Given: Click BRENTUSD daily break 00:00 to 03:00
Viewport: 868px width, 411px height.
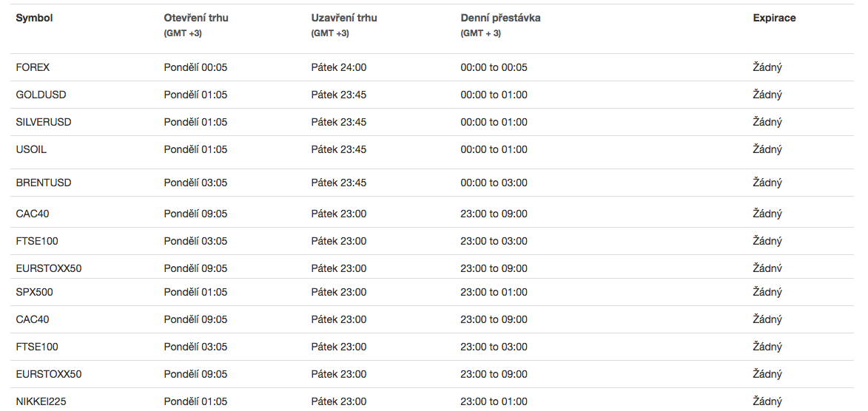Looking at the screenshot, I should (494, 183).
